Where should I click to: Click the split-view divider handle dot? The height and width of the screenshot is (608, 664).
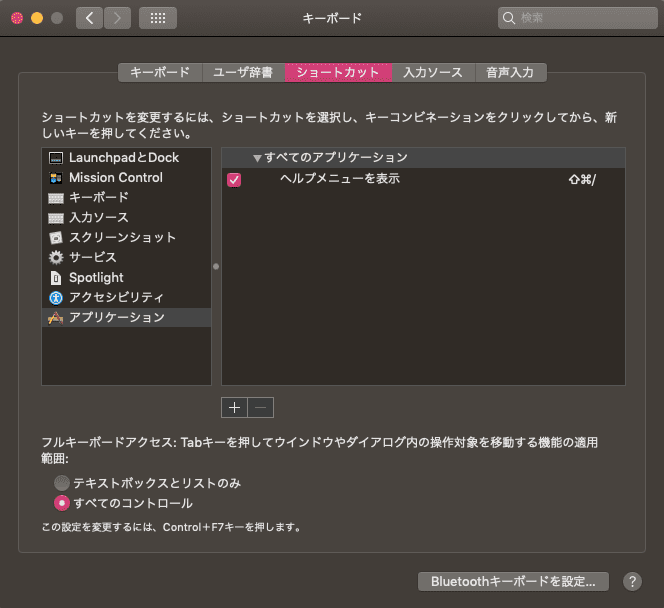point(216,266)
